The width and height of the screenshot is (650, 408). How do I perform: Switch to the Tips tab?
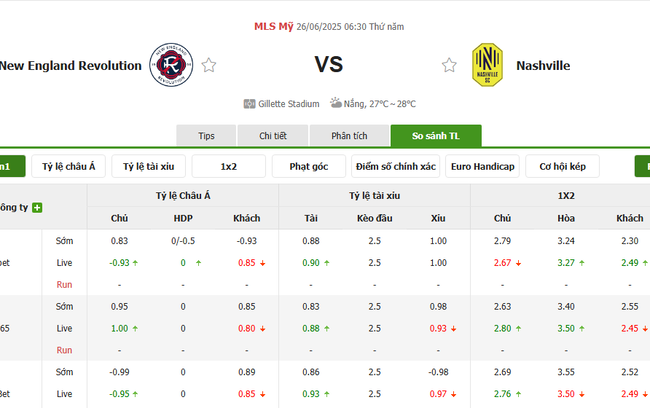207,136
